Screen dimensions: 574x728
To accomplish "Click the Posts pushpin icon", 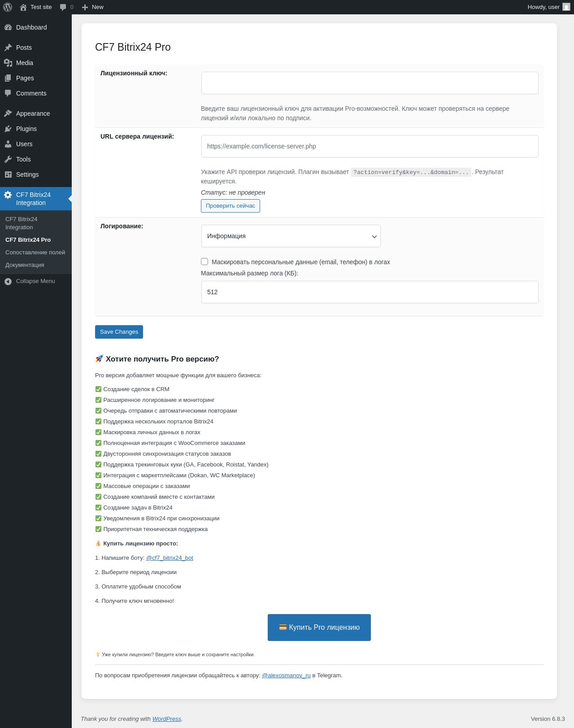I will coord(8,48).
